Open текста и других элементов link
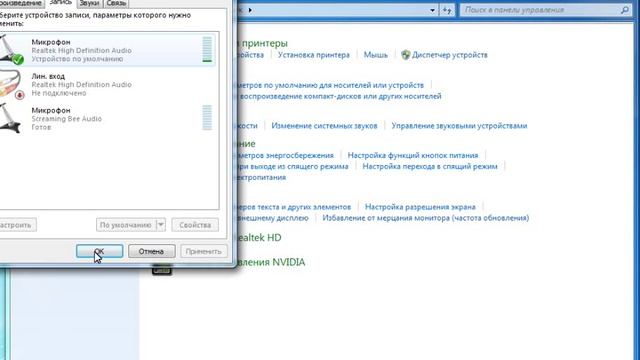Image resolution: width=640 pixels, height=360 pixels. [293, 207]
